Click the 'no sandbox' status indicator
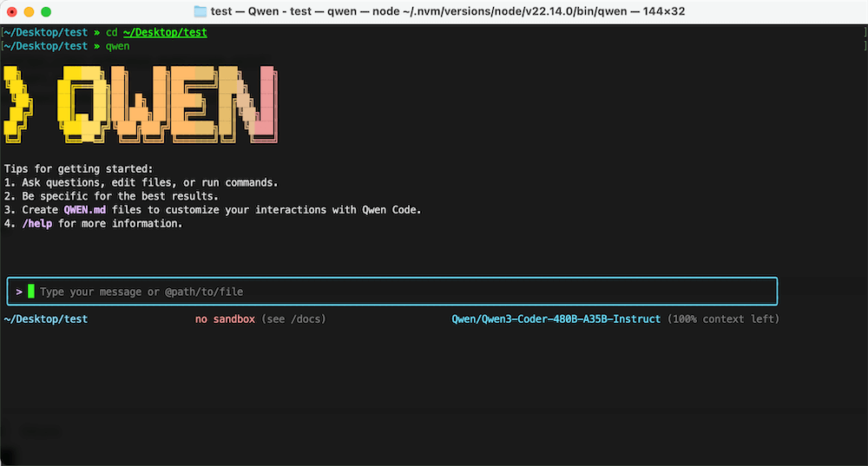Image resolution: width=868 pixels, height=466 pixels. click(x=225, y=319)
